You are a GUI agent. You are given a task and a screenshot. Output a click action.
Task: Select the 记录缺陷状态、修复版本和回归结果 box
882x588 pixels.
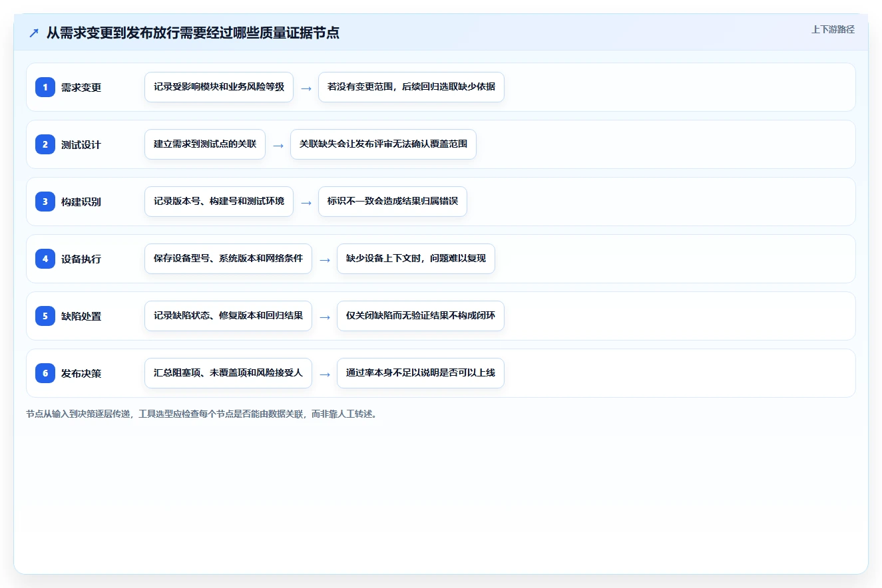pyautogui.click(x=228, y=316)
